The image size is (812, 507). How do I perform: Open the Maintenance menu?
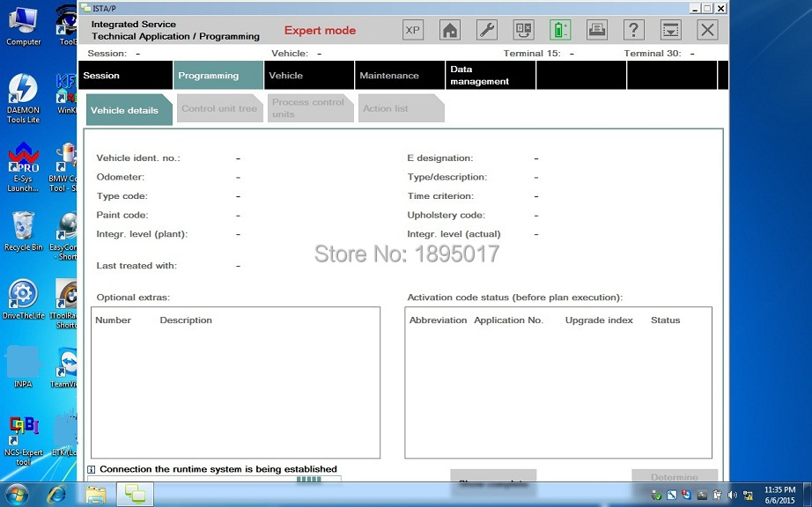coord(399,76)
